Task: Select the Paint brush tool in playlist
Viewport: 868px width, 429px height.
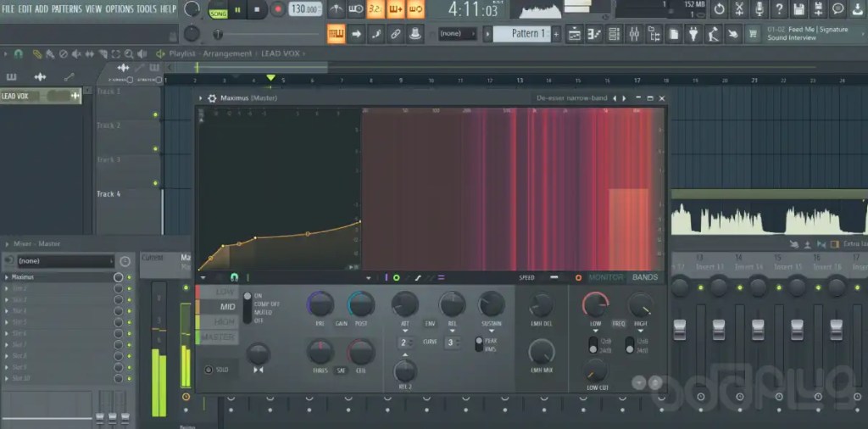Action: [50, 53]
